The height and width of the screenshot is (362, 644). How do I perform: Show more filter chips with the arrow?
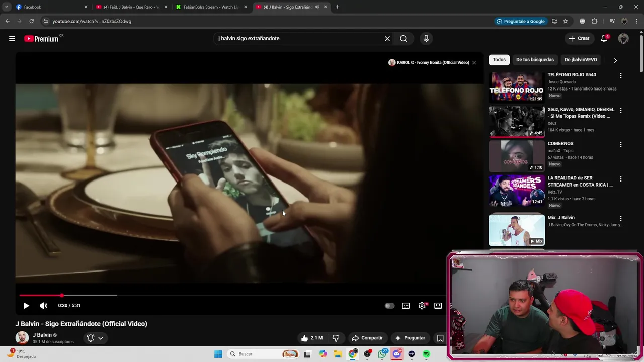615,60
